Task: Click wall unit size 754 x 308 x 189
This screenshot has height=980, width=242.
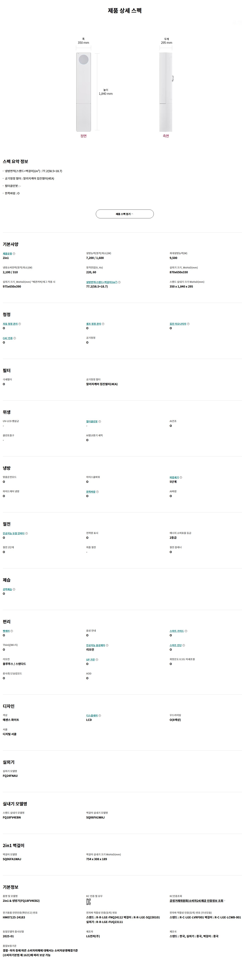Action: tap(96, 859)
